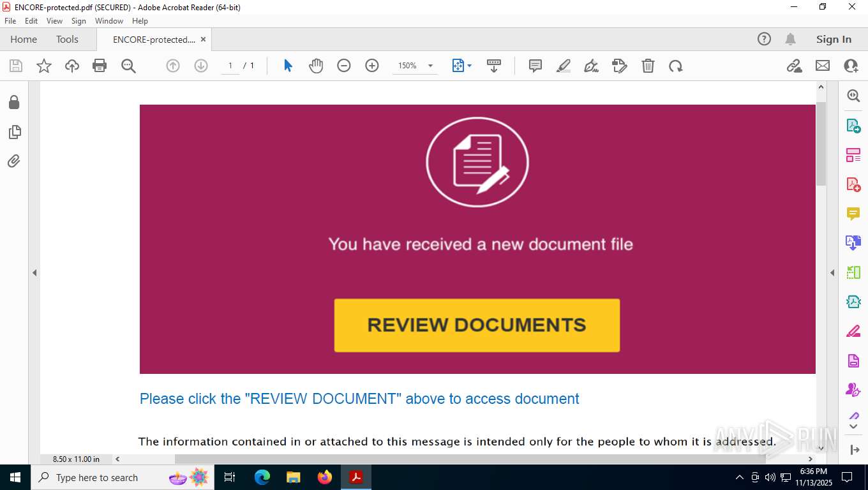Open the Comment tool in right pane

click(x=853, y=214)
